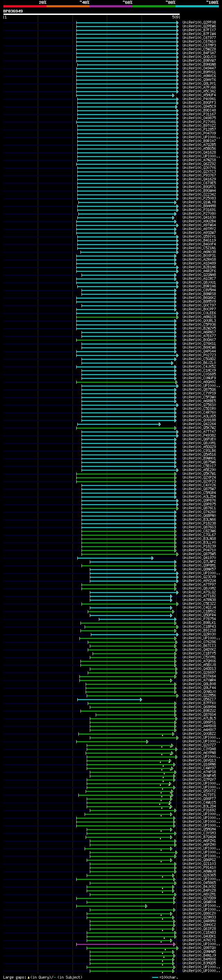Click the =100char. scale legend
The width and height of the screenshot is (222, 980).
tap(165, 977)
